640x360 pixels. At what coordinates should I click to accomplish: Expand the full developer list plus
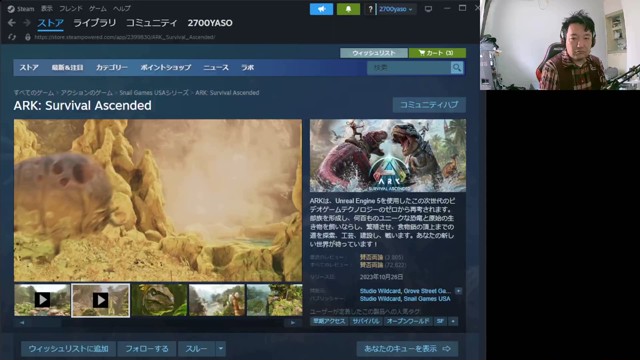[x=458, y=291]
